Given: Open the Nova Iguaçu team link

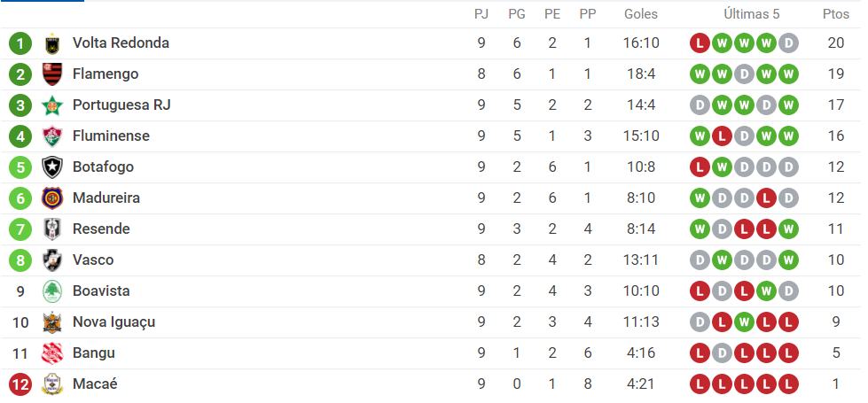Looking at the screenshot, I should click(114, 322).
